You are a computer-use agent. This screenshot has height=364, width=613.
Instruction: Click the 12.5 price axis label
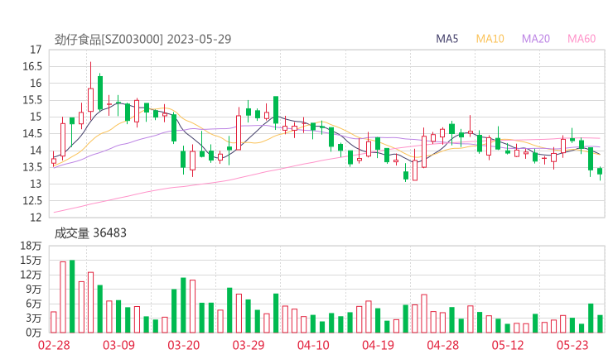point(32,201)
